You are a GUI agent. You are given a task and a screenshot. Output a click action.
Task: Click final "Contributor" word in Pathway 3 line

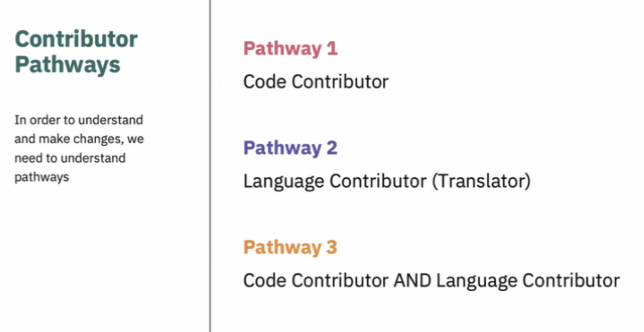(x=571, y=281)
